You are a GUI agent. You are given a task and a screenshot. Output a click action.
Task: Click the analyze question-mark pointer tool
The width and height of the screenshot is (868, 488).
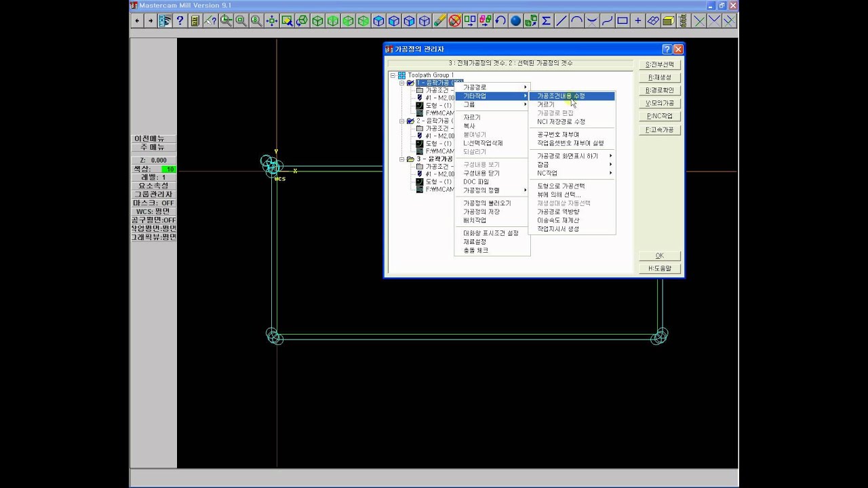tap(211, 21)
